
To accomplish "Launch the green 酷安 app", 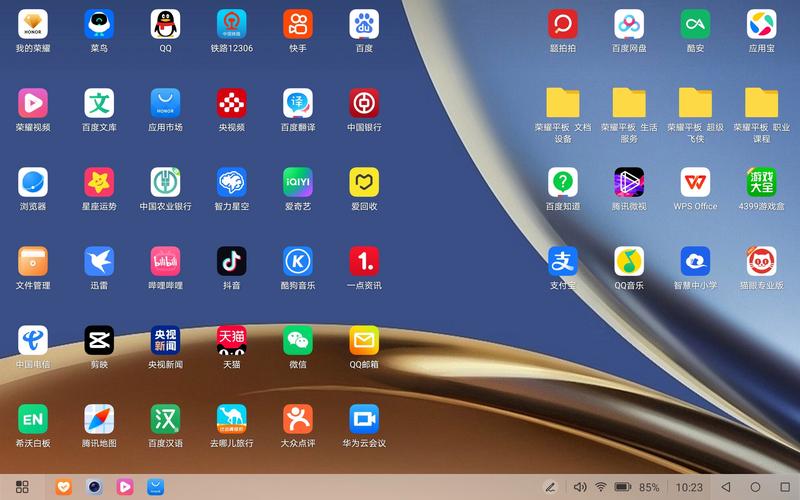I will 695,24.
